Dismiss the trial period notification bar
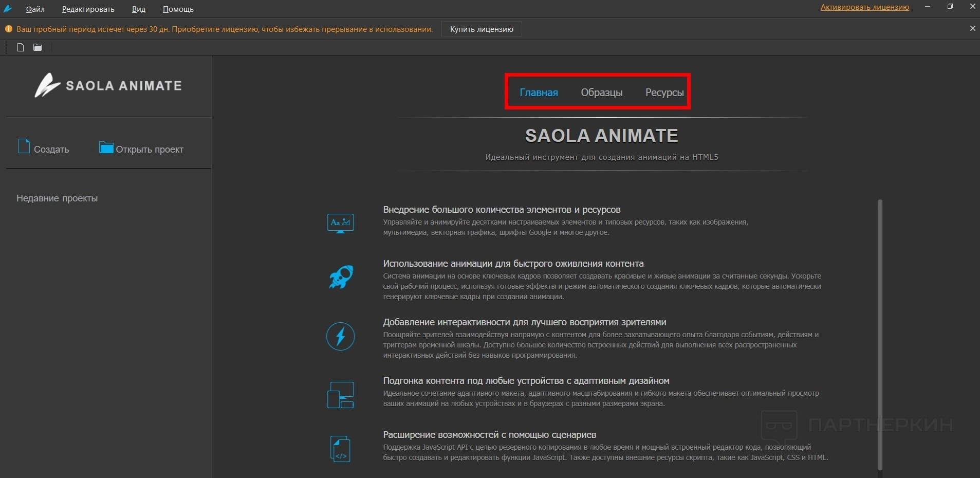 [x=972, y=29]
